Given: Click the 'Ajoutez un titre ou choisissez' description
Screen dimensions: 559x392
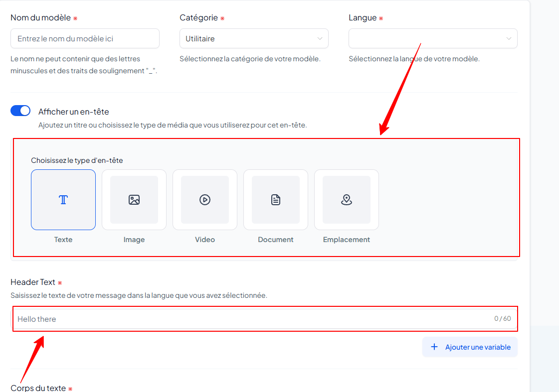Looking at the screenshot, I should click(173, 126).
